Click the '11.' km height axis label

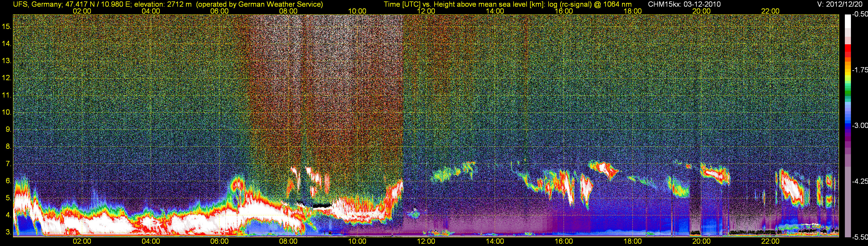click(x=7, y=96)
